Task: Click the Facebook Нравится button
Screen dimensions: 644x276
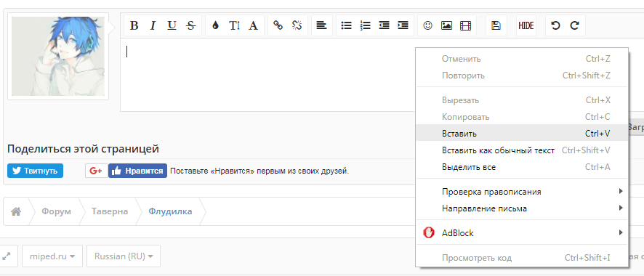Action: tap(138, 171)
